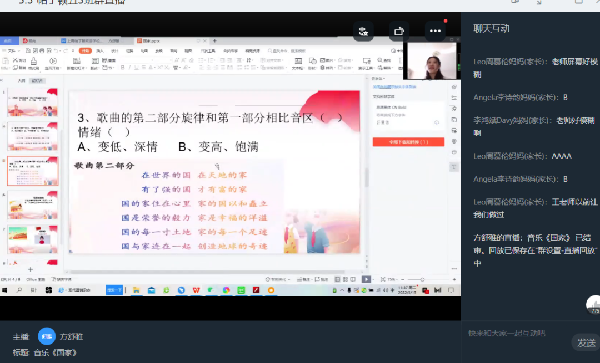Add a new slide with plus icon
Image resolution: width=600 pixels, height=363 pixels.
point(30,269)
